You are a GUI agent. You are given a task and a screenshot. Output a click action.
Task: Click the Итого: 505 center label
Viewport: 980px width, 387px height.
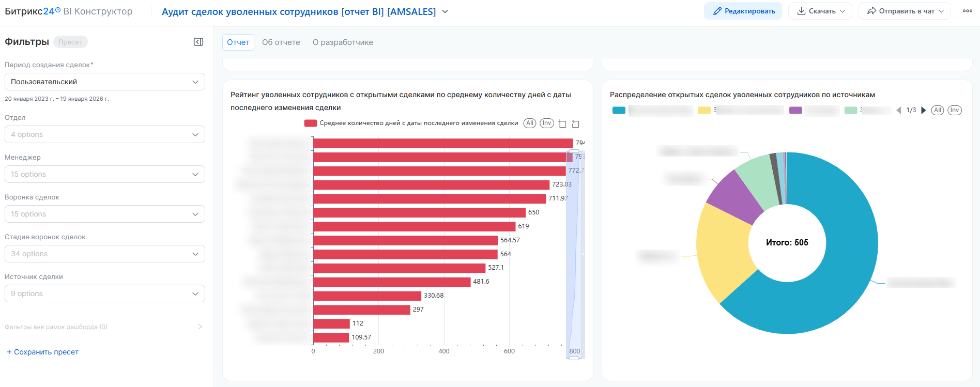pos(787,242)
